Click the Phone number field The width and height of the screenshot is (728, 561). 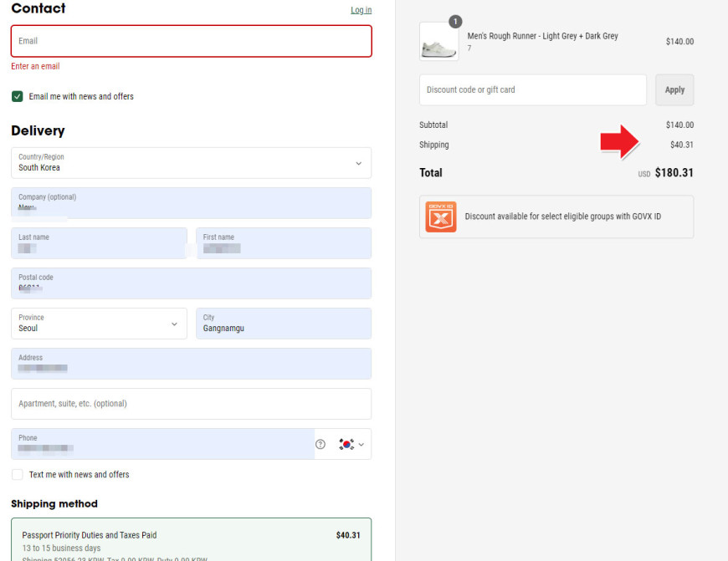pos(162,444)
